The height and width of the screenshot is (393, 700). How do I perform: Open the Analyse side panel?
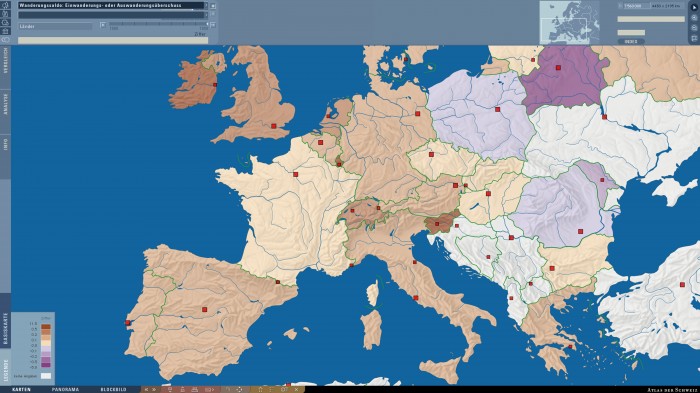pyautogui.click(x=5, y=104)
